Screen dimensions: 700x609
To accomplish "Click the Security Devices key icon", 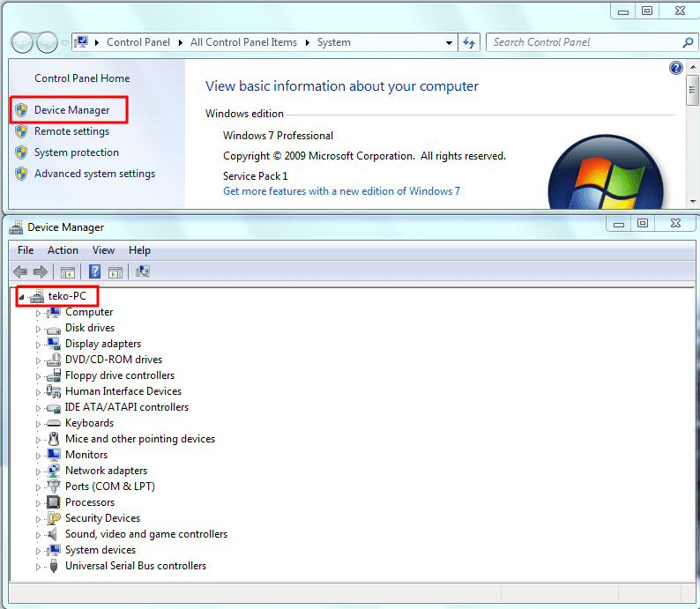I will tap(54, 518).
